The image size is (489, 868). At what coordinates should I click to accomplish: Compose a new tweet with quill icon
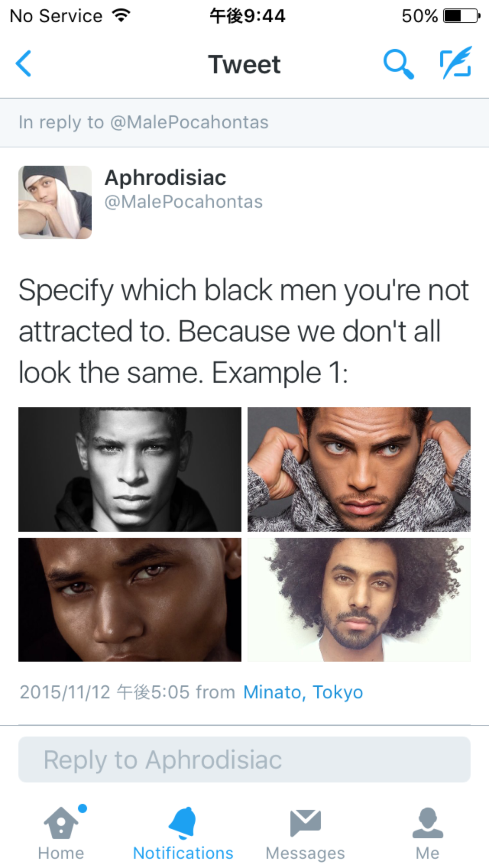coord(456,63)
